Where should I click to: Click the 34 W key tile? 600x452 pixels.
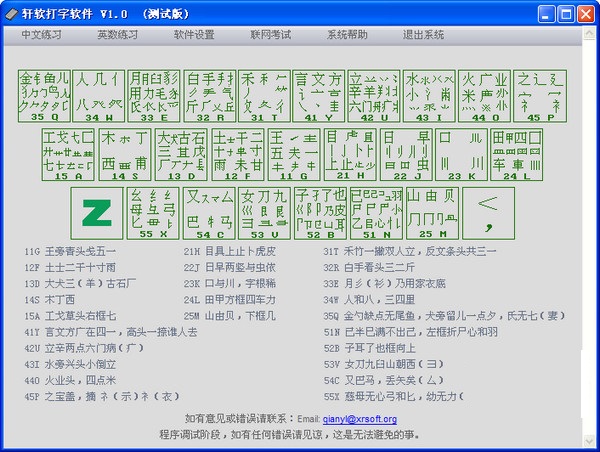pos(99,96)
